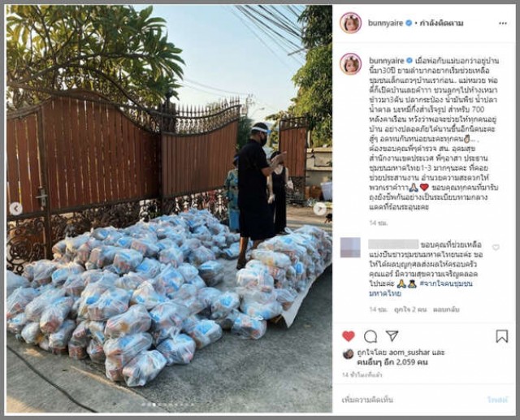Image resolution: width=520 pixels, height=420 pixels.
Task: Go to next photo with right arrow
Action: (319, 209)
